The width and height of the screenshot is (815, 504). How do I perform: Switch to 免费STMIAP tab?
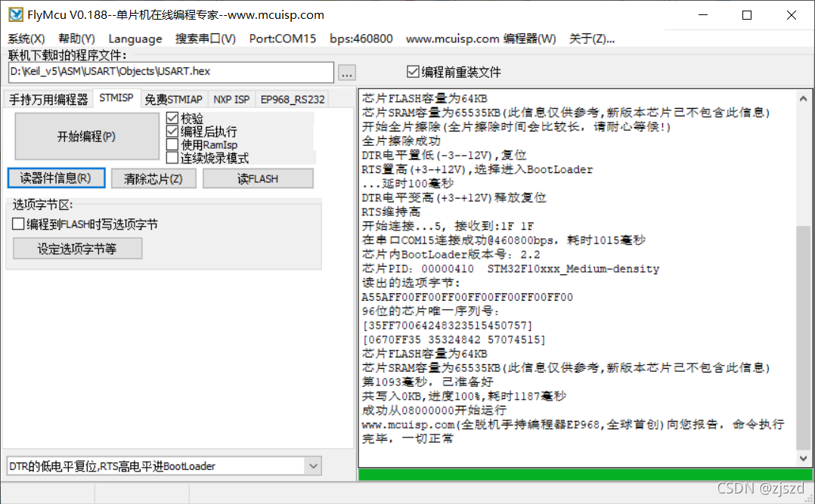click(x=174, y=99)
